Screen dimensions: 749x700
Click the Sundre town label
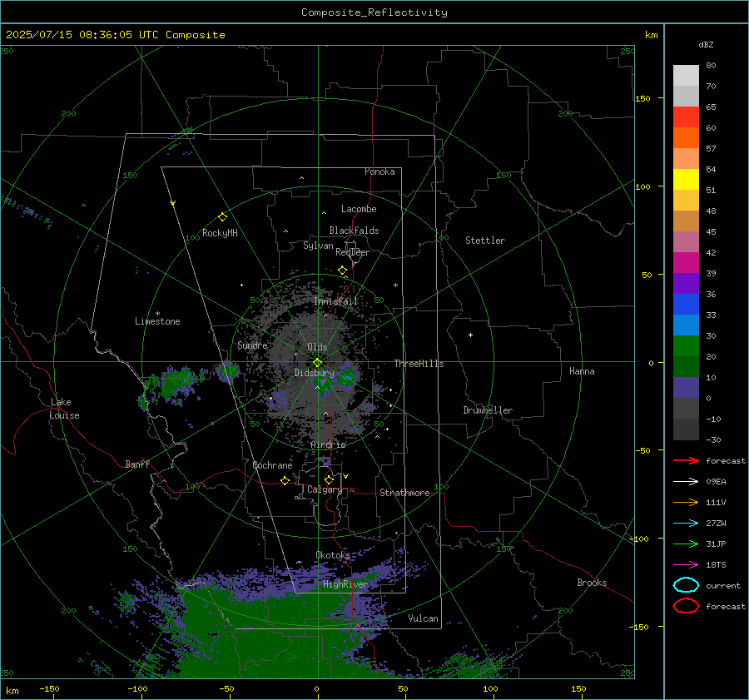(x=252, y=345)
